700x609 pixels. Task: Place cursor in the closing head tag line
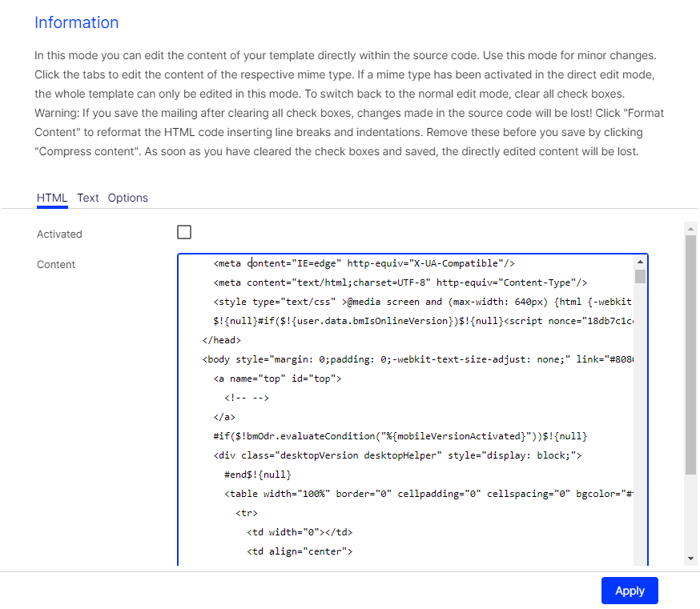[x=222, y=340]
